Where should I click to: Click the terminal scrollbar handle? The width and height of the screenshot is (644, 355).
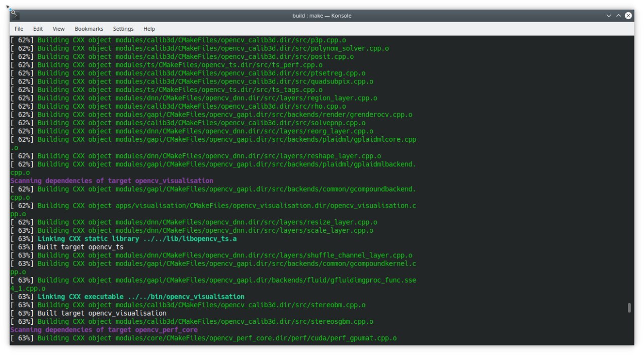click(x=629, y=307)
